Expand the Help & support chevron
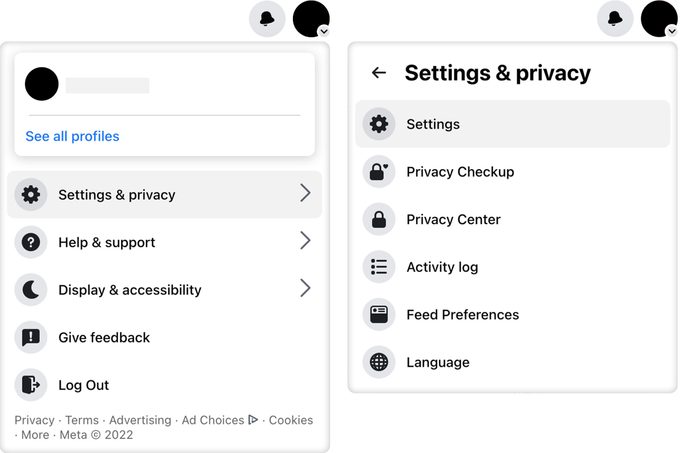680x453 pixels. coord(305,241)
